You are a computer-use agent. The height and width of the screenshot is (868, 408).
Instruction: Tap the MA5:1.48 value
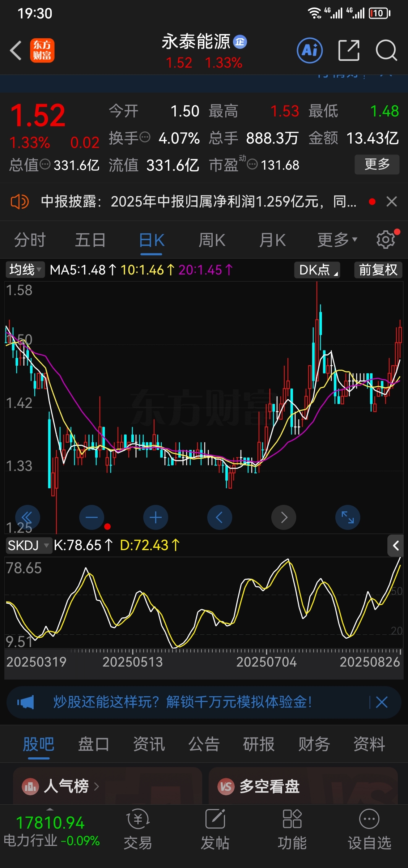pos(83,270)
